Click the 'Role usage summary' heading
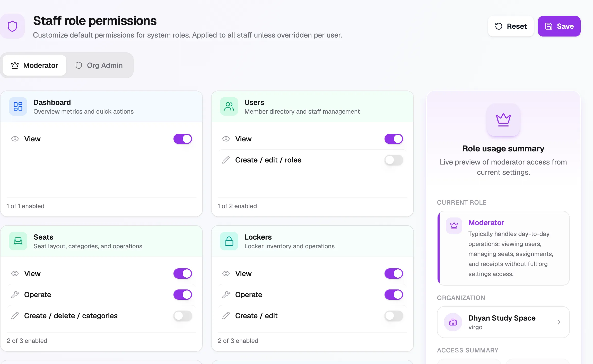 point(503,149)
